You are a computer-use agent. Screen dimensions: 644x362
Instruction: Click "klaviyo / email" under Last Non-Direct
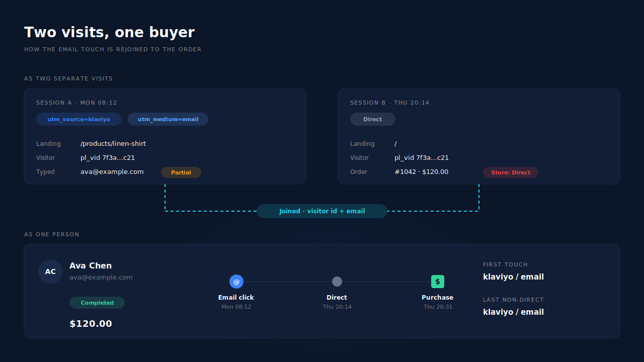513,312
